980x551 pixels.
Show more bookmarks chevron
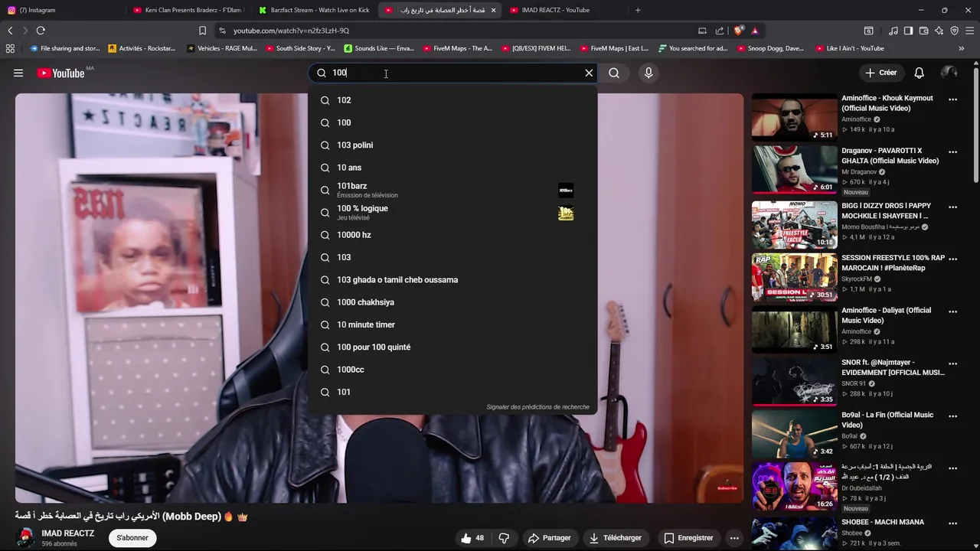point(962,48)
